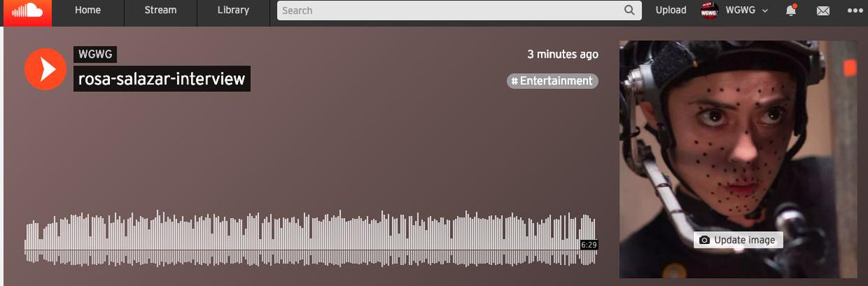This screenshot has width=868, height=286.
Task: Play the rosa-salazar-interview track
Action: pos(46,70)
